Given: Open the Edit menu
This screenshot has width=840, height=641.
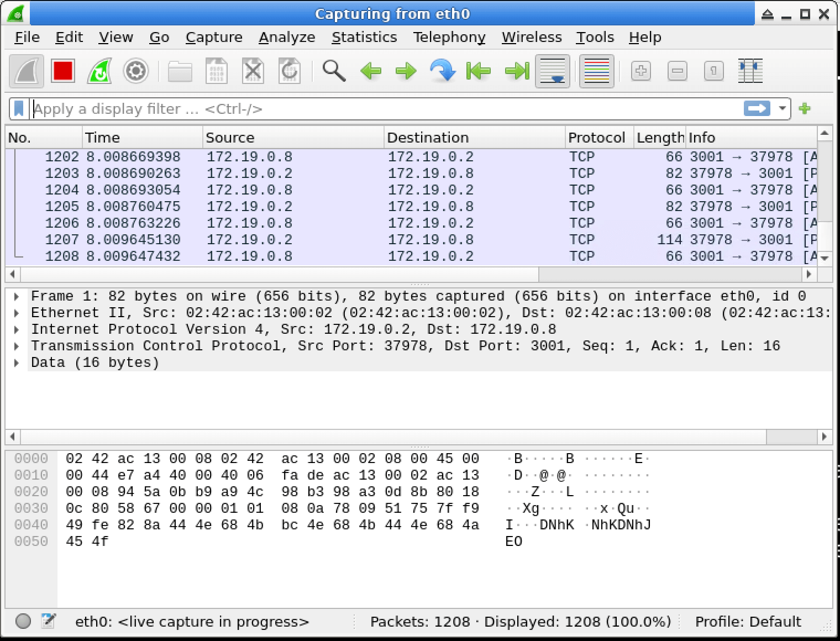Looking at the screenshot, I should point(69,37).
